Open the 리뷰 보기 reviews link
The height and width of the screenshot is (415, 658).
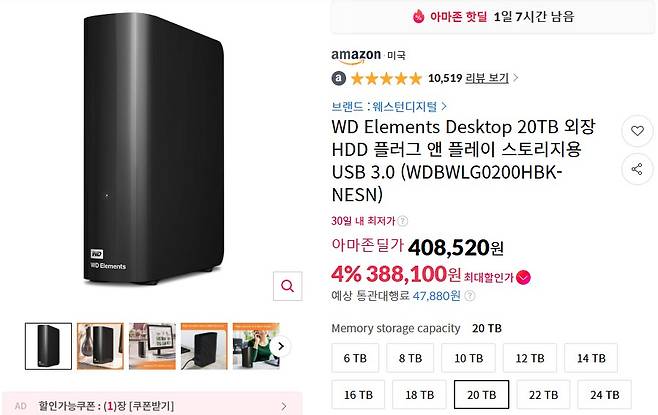tap(487, 78)
